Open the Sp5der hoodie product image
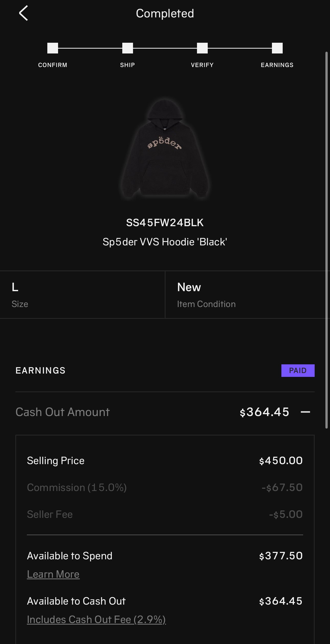This screenshot has width=330, height=644. tap(165, 149)
